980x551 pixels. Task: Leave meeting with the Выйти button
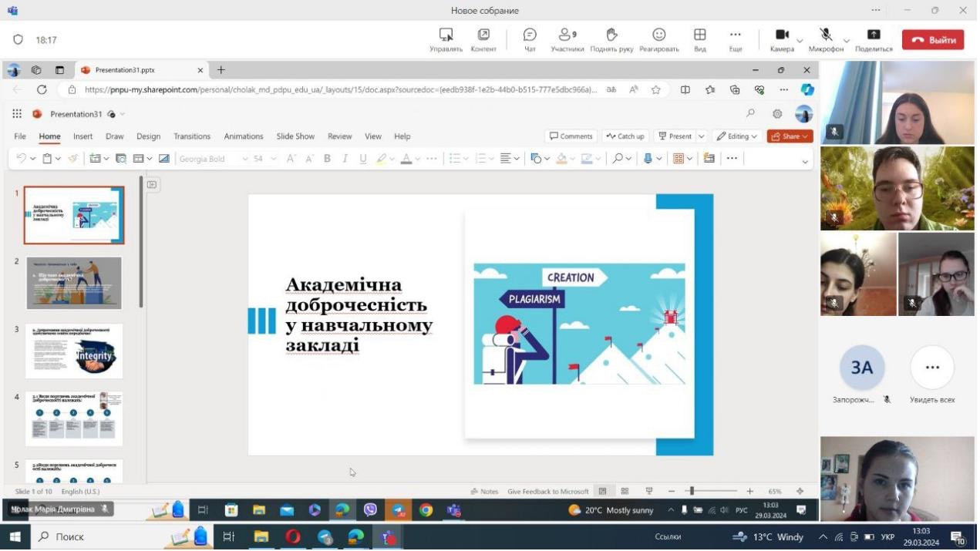[935, 40]
